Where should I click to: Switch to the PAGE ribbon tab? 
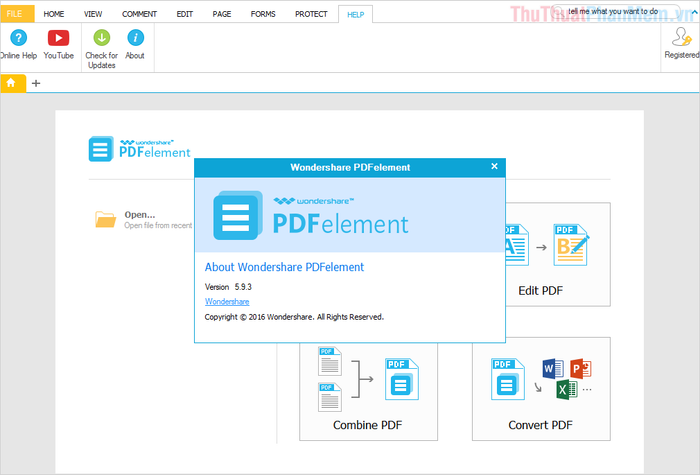[222, 14]
